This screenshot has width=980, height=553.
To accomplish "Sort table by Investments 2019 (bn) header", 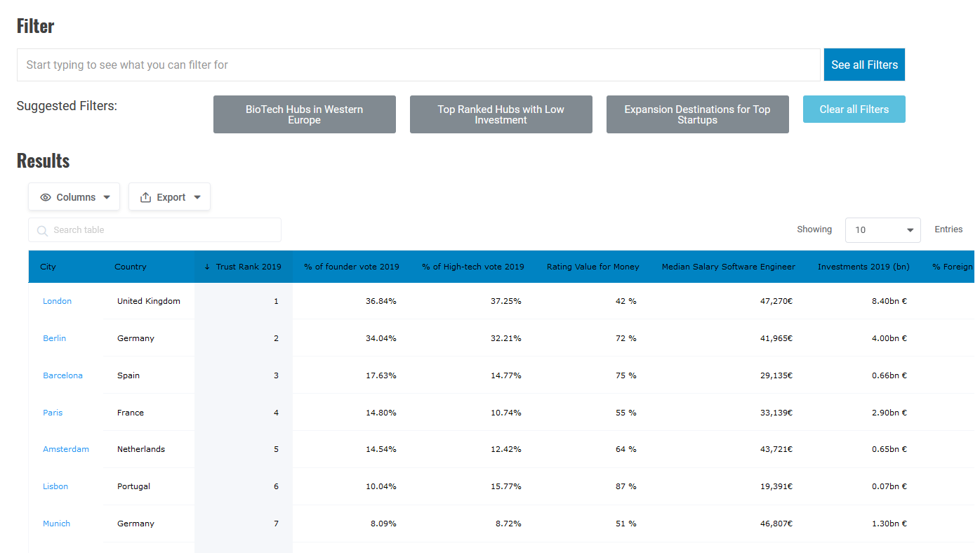I will (863, 267).
